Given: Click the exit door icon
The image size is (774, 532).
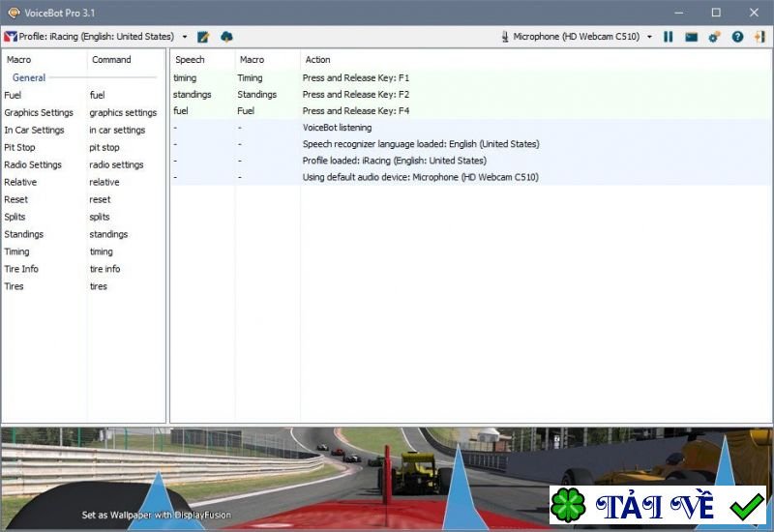Looking at the screenshot, I should pos(759,37).
